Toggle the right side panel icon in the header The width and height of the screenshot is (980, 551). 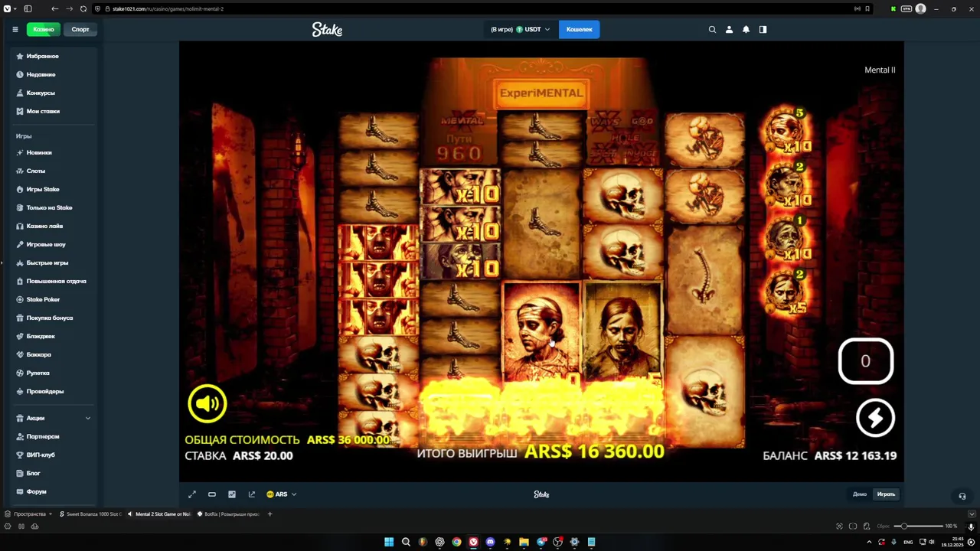click(x=763, y=29)
